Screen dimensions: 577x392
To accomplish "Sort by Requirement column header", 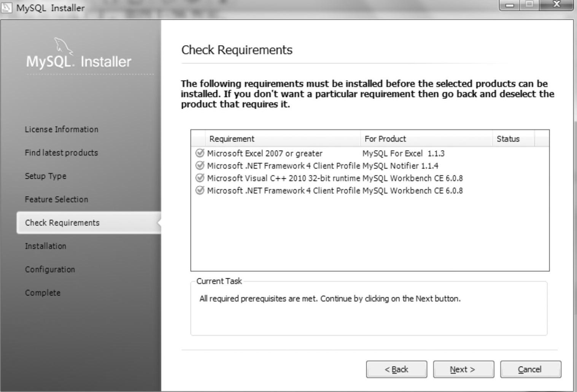I will (283, 139).
